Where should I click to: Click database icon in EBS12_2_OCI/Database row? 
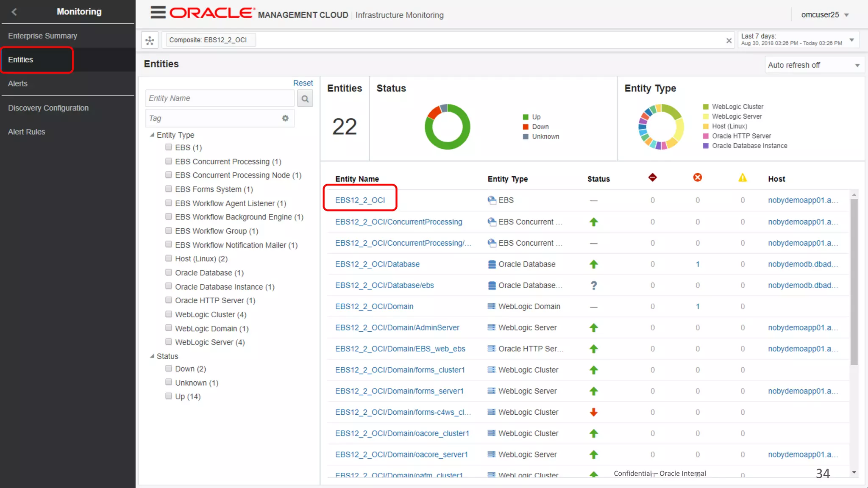point(492,264)
